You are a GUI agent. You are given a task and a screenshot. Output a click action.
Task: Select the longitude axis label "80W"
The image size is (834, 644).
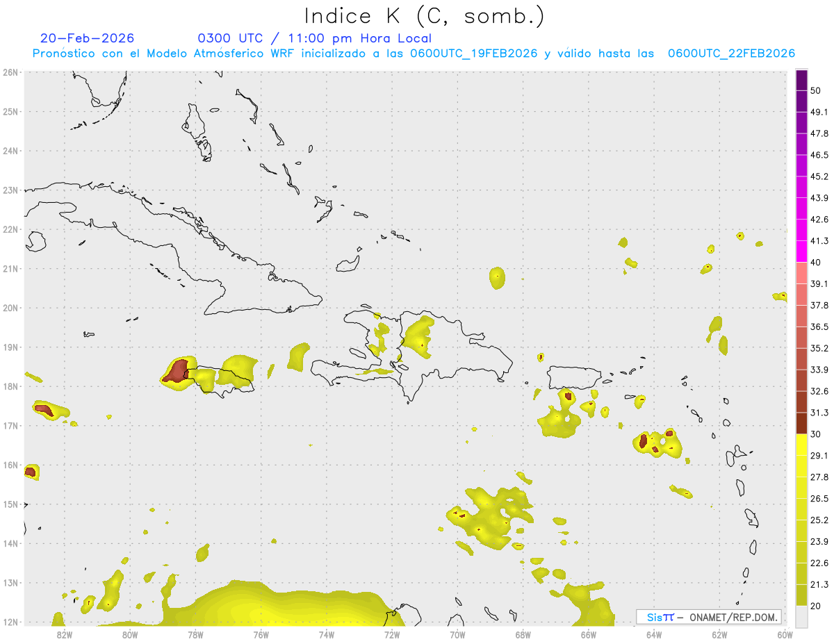(129, 635)
